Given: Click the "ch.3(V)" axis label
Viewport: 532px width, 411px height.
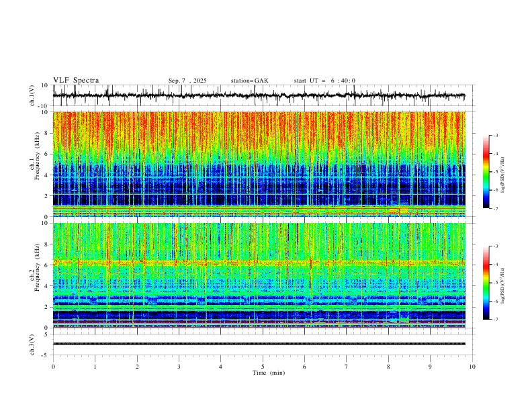Looking at the screenshot, I should point(32,345).
